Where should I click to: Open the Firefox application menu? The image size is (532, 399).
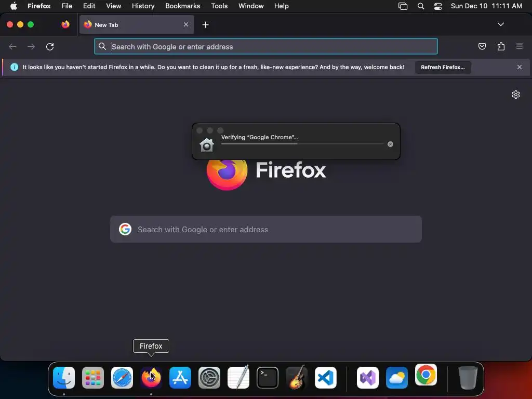39,6
